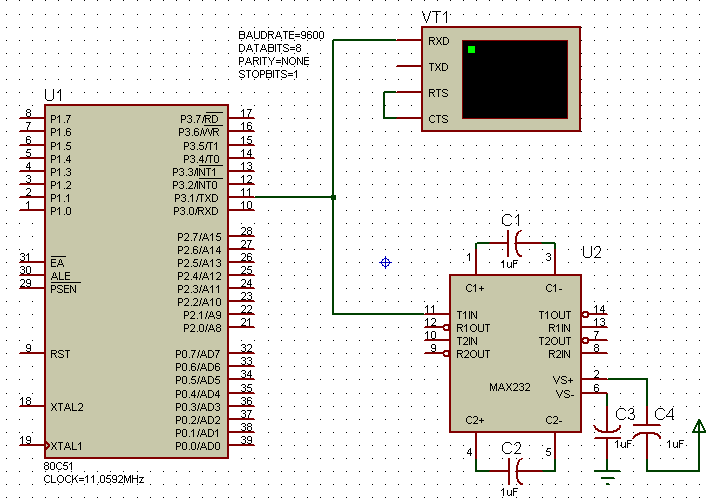Click the power terminal arrow near C4
712x499 pixels.
(699, 427)
